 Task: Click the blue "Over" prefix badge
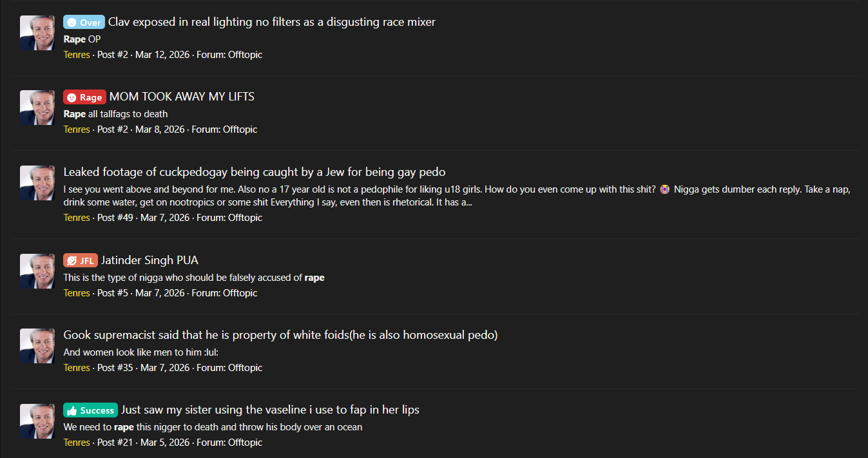click(84, 23)
